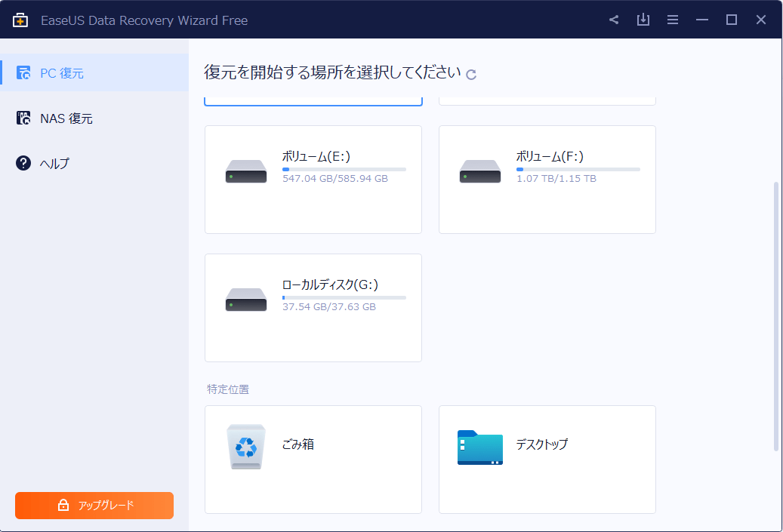Select the デスクトップ label
Screen dimensions: 783x532
542,444
